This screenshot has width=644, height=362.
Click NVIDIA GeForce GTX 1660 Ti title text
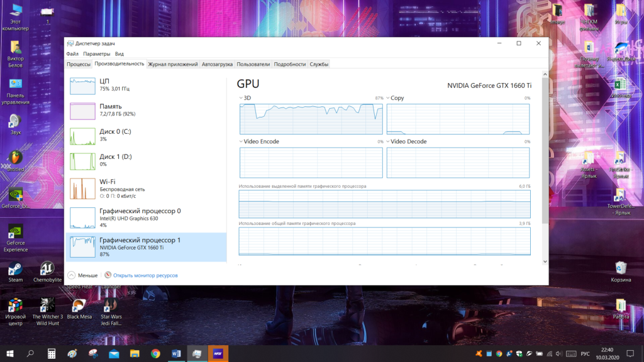(489, 85)
